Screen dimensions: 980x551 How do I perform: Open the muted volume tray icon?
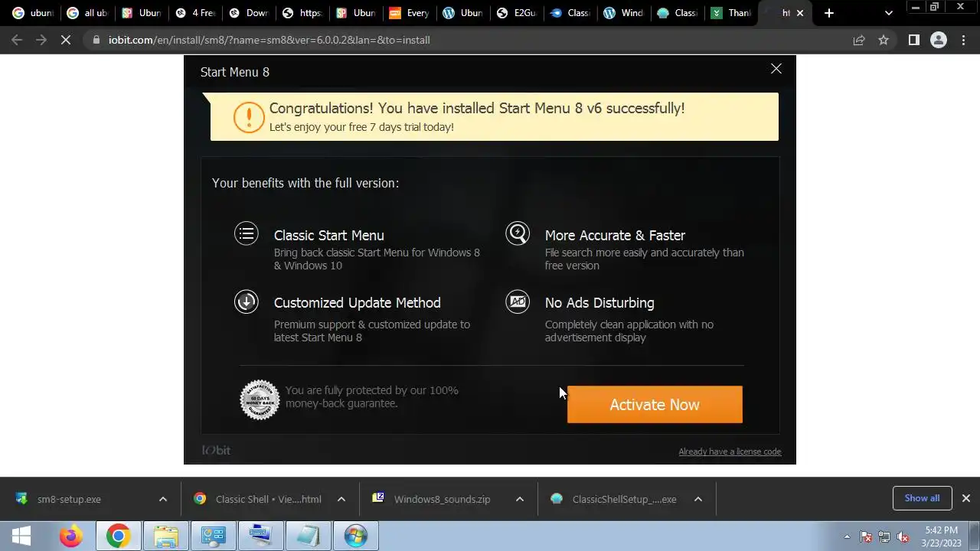click(903, 537)
